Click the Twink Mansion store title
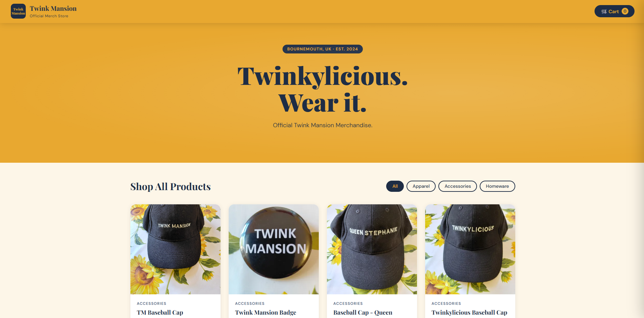Image resolution: width=644 pixels, height=318 pixels. click(x=53, y=8)
